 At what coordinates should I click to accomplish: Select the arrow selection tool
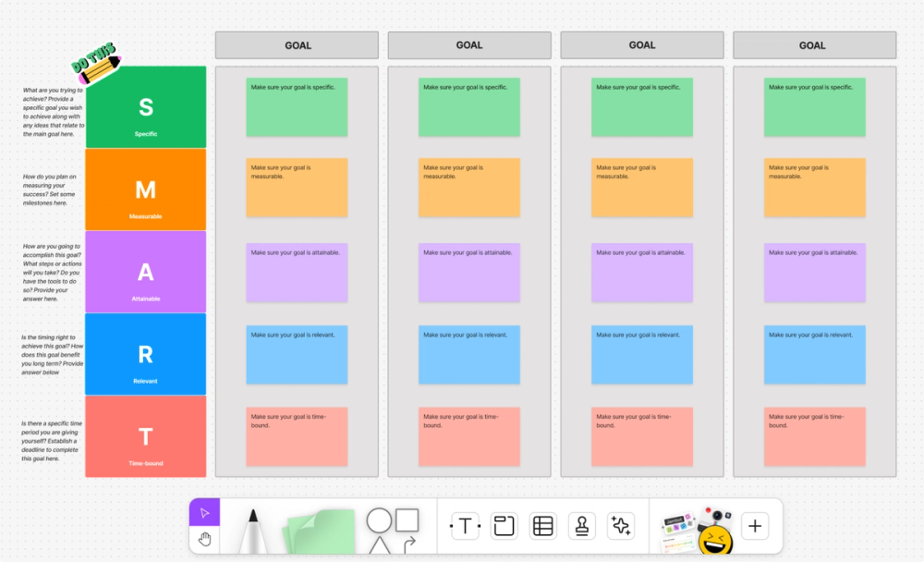coord(204,513)
